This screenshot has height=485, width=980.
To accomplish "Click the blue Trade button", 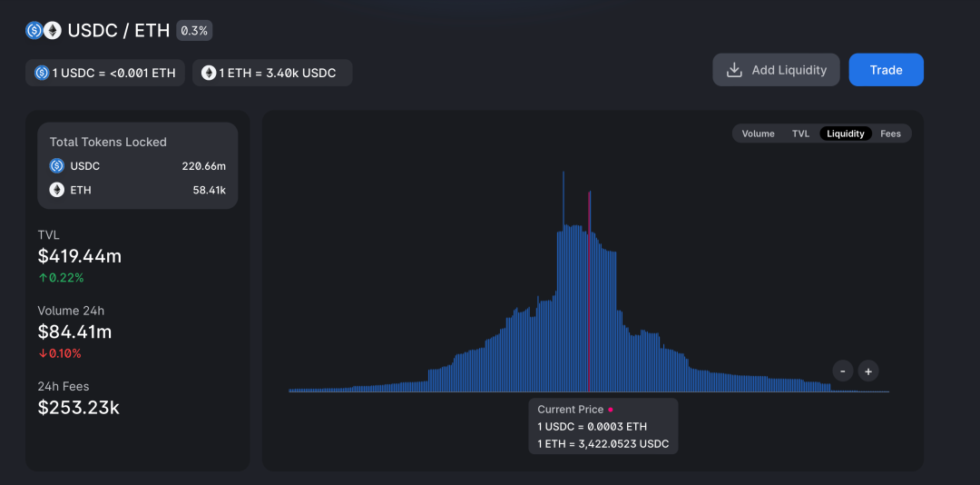I will pos(887,70).
